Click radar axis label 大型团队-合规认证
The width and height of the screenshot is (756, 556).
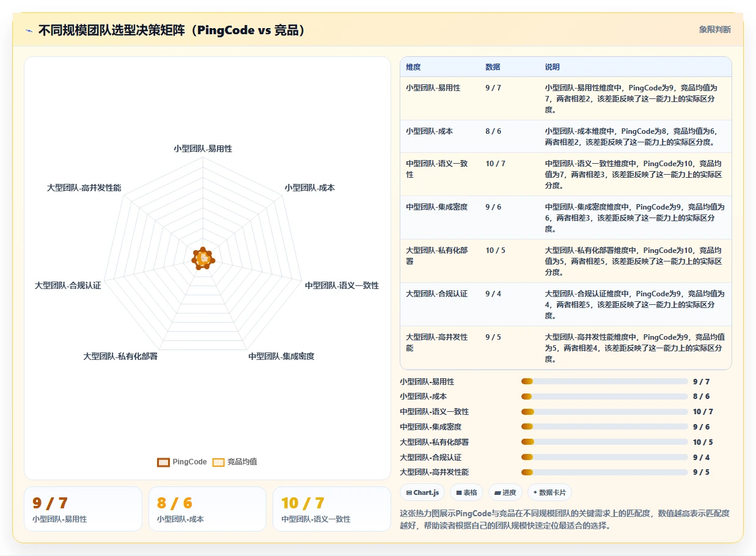pyautogui.click(x=68, y=285)
